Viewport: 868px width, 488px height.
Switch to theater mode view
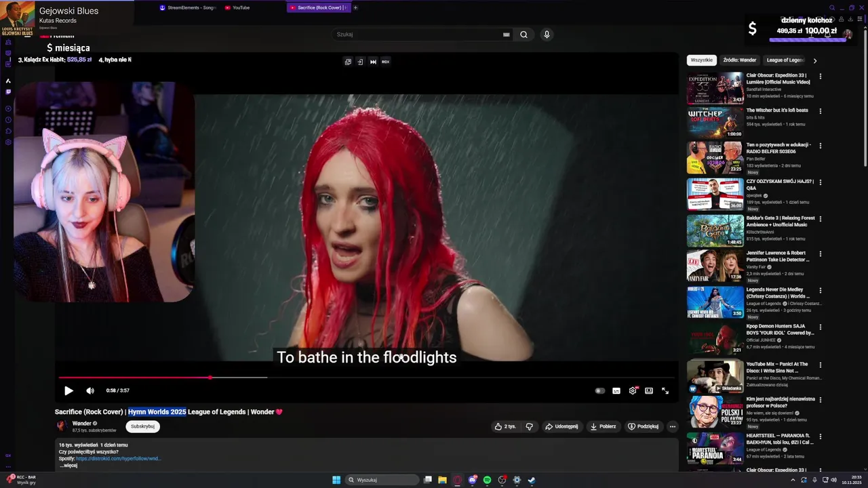point(649,390)
